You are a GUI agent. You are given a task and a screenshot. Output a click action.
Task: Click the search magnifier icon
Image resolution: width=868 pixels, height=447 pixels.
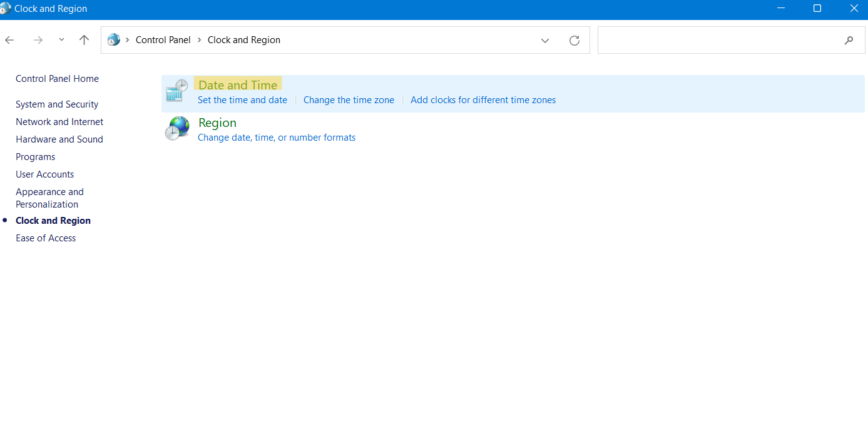click(849, 40)
